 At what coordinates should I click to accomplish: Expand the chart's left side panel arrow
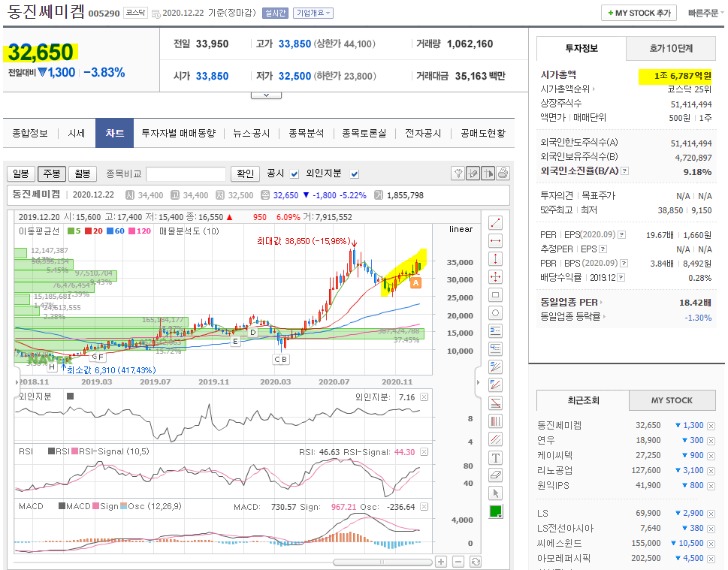(17, 382)
